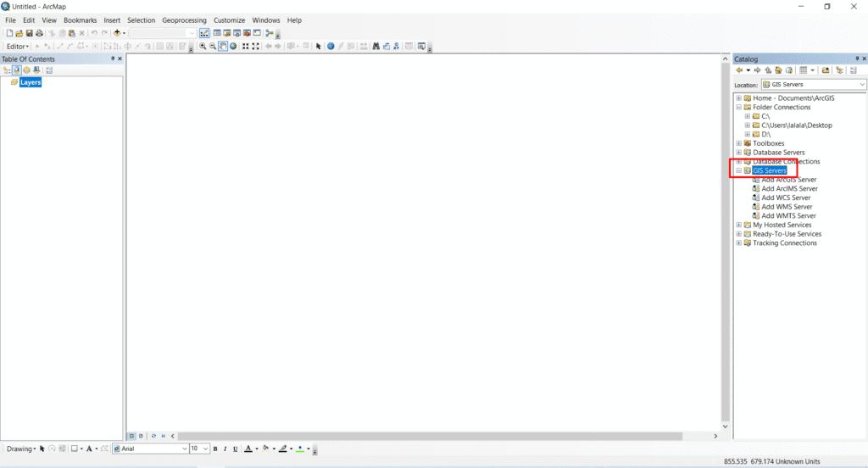This screenshot has width=868, height=468.
Task: Select List By Visibility
Action: (26, 70)
